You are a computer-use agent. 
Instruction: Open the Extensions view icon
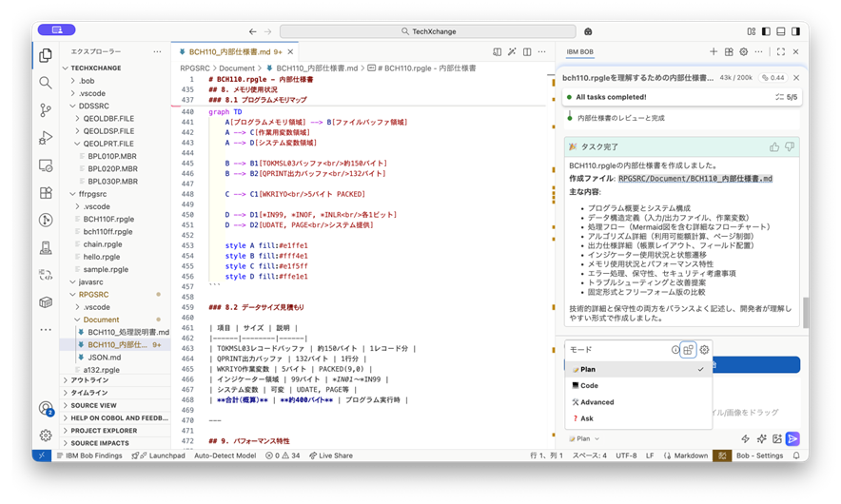(x=45, y=193)
